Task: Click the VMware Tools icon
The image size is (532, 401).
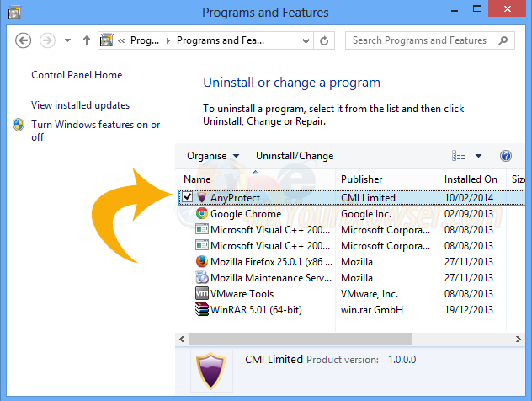Action: [202, 294]
